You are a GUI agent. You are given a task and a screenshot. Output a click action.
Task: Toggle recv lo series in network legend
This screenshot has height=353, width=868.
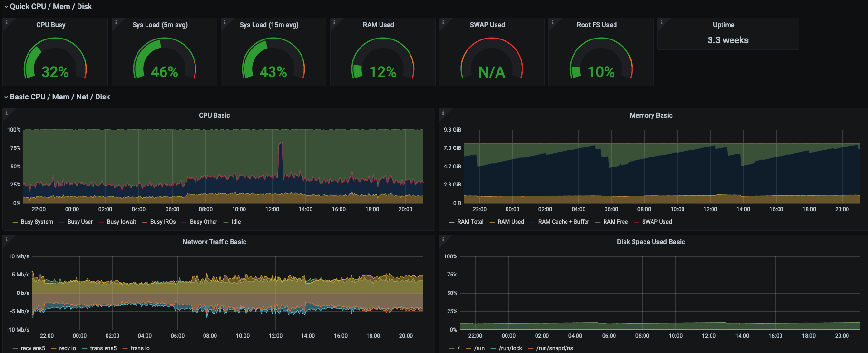(x=68, y=348)
